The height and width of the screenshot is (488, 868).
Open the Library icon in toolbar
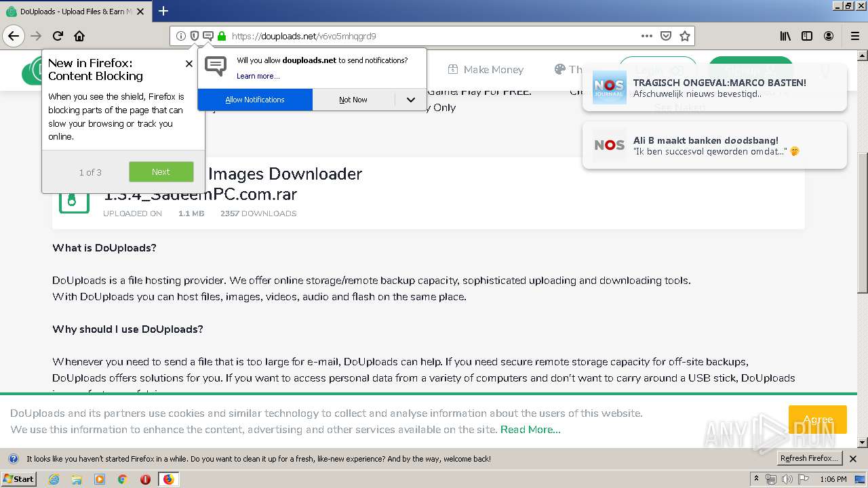tap(785, 36)
